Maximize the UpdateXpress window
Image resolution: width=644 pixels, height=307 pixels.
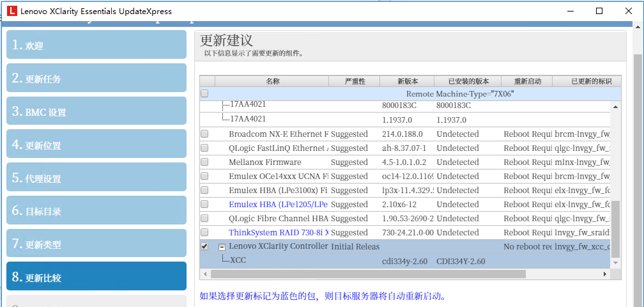coord(599,11)
